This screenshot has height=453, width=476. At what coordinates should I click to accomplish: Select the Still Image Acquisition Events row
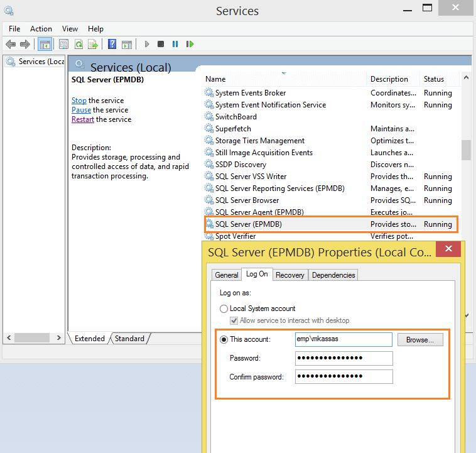(331, 153)
